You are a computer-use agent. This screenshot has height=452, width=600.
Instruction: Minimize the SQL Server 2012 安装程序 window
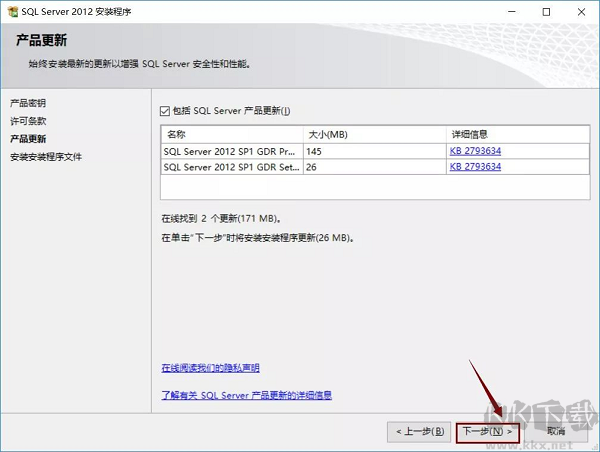[512, 12]
